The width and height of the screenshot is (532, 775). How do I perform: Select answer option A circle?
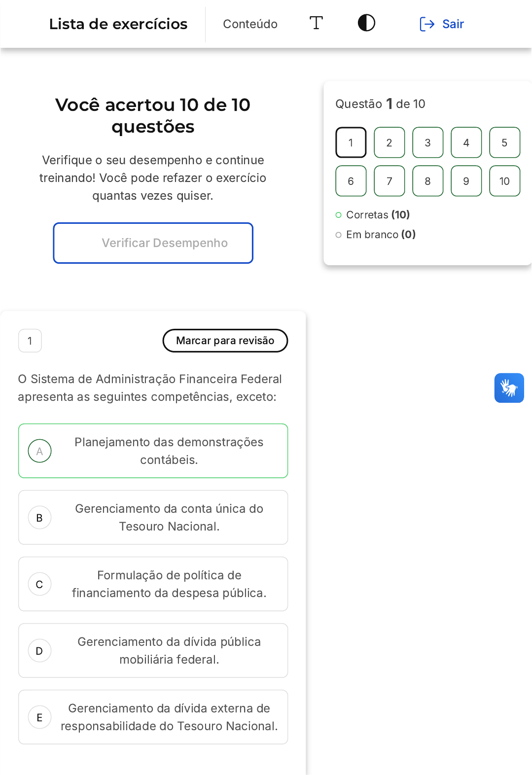(40, 451)
